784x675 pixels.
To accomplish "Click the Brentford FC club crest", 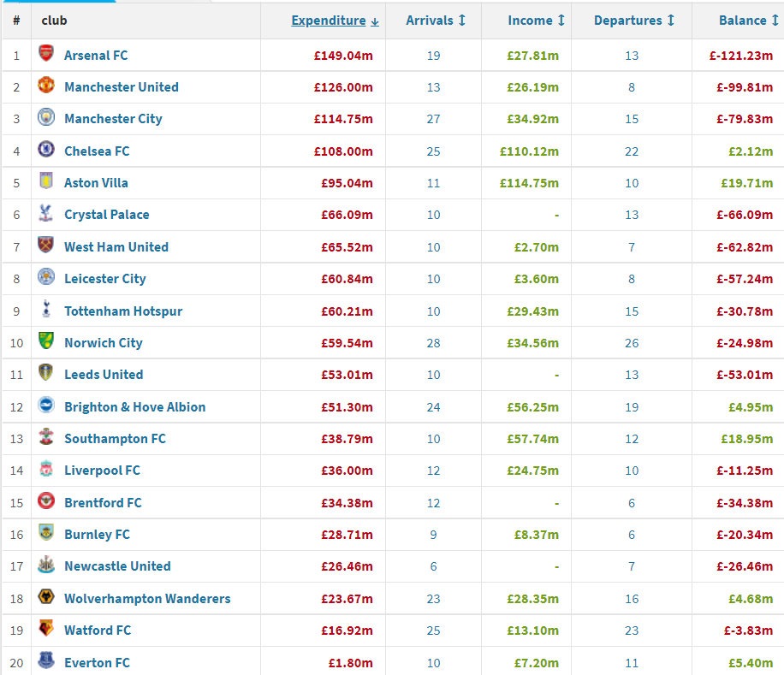I will click(x=46, y=500).
